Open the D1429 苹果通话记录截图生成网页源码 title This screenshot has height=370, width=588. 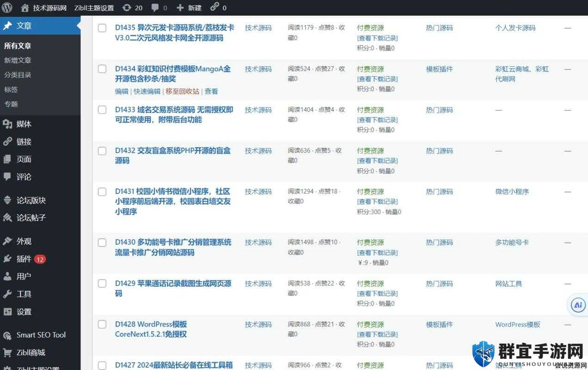173,288
